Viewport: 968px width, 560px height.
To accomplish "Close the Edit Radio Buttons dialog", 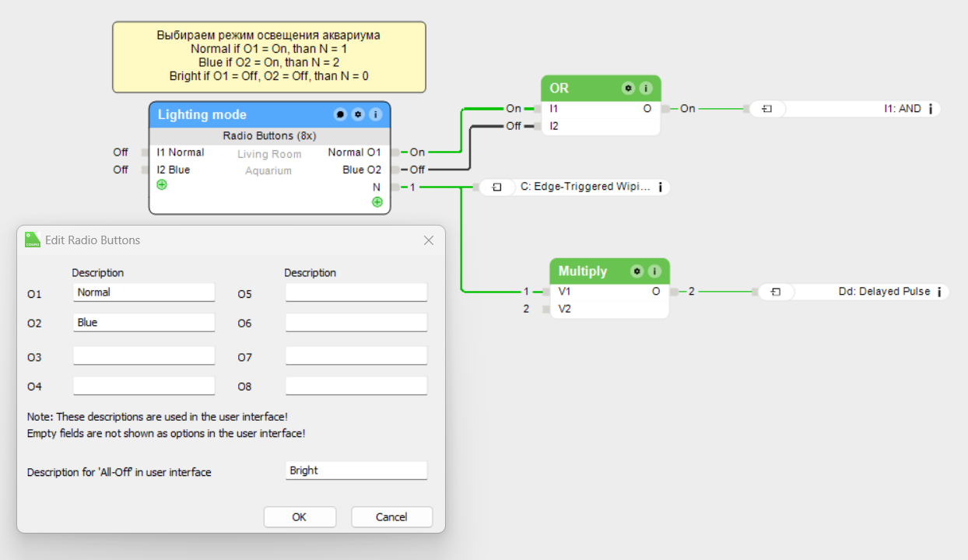I will pyautogui.click(x=429, y=240).
